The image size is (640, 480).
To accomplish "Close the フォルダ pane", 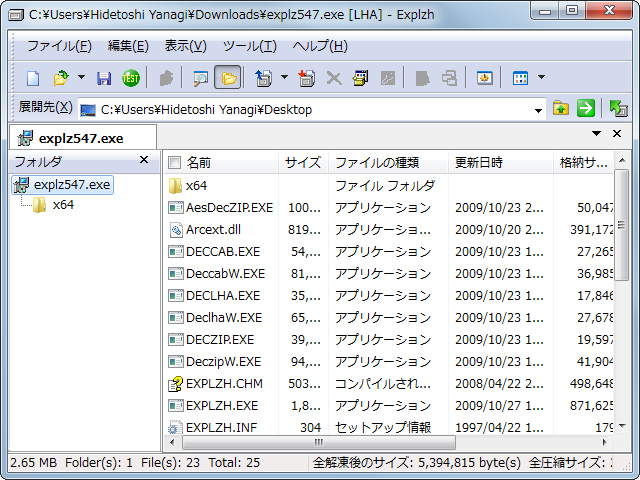I will pyautogui.click(x=144, y=160).
